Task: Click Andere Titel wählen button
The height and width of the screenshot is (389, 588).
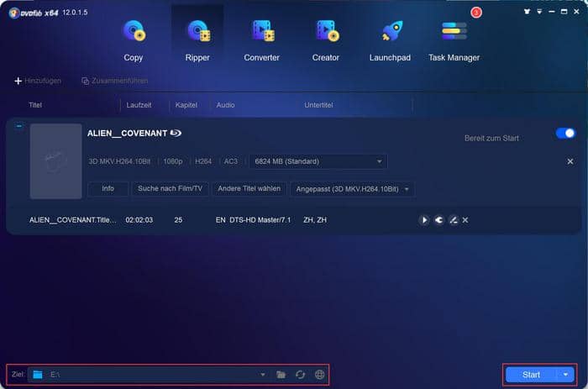Action: click(249, 189)
